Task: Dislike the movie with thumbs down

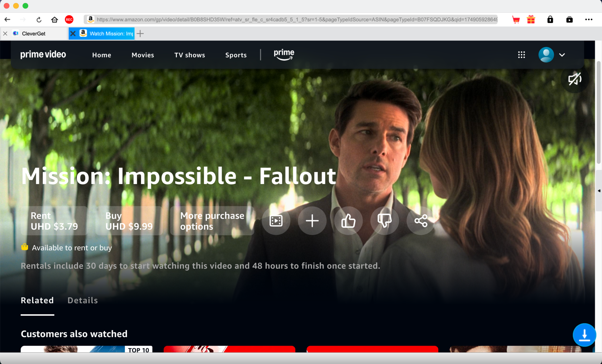Action: (x=384, y=221)
